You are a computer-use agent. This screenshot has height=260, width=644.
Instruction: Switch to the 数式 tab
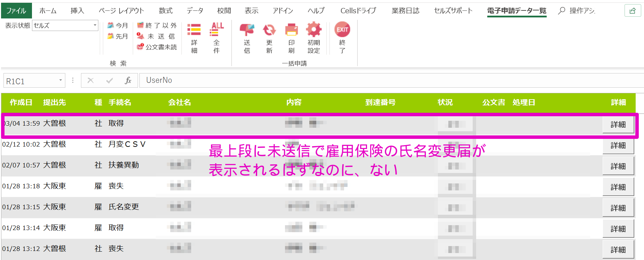[x=166, y=10]
